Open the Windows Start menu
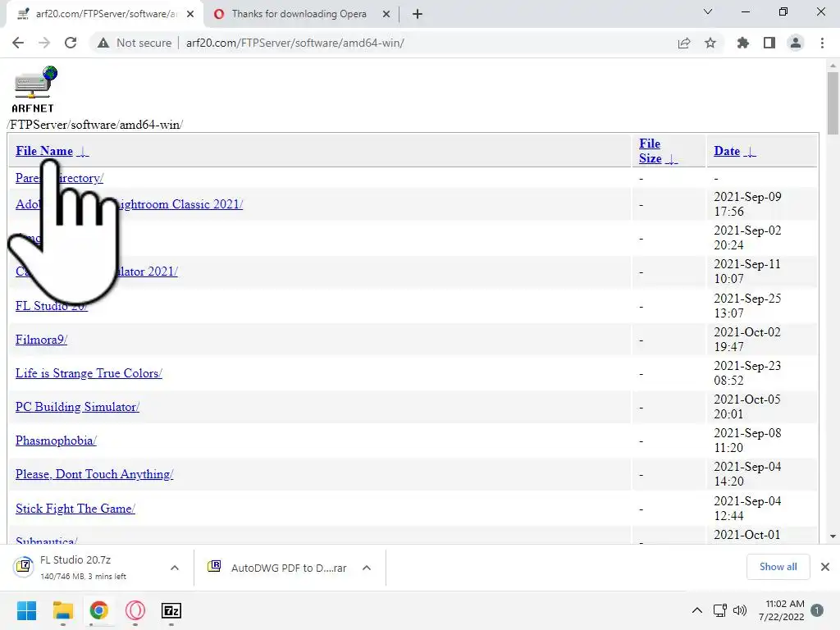 coord(27,610)
